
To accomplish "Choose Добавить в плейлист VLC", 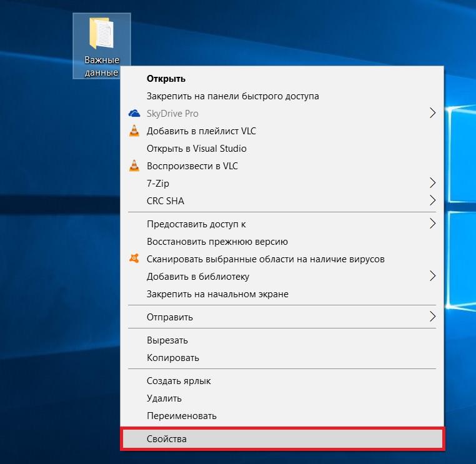I will pyautogui.click(x=282, y=131).
